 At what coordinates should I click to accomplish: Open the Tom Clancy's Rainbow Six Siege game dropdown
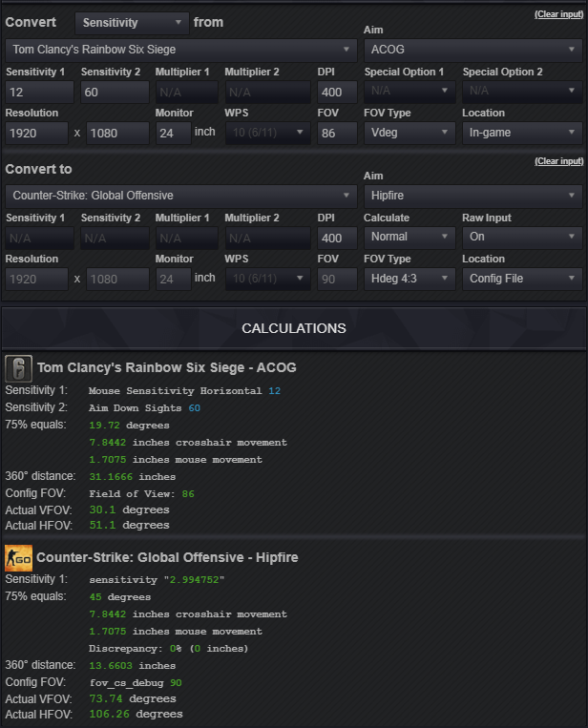181,50
